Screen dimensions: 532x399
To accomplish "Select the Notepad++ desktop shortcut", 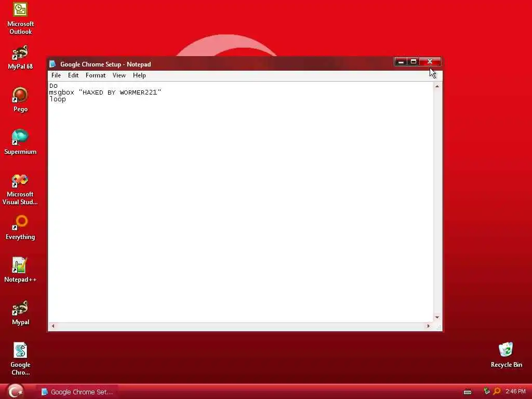I will [x=20, y=270].
